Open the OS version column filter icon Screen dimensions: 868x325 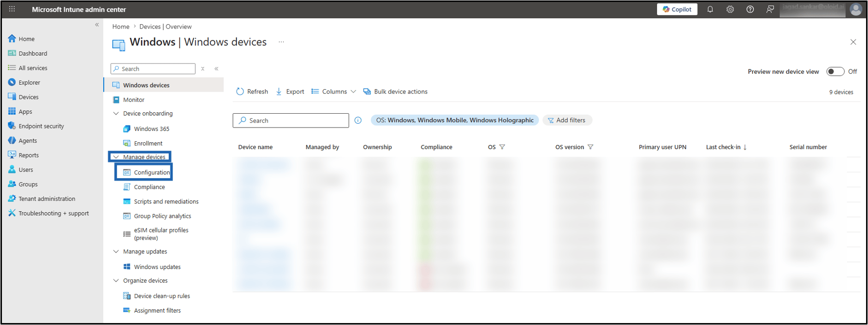590,147
